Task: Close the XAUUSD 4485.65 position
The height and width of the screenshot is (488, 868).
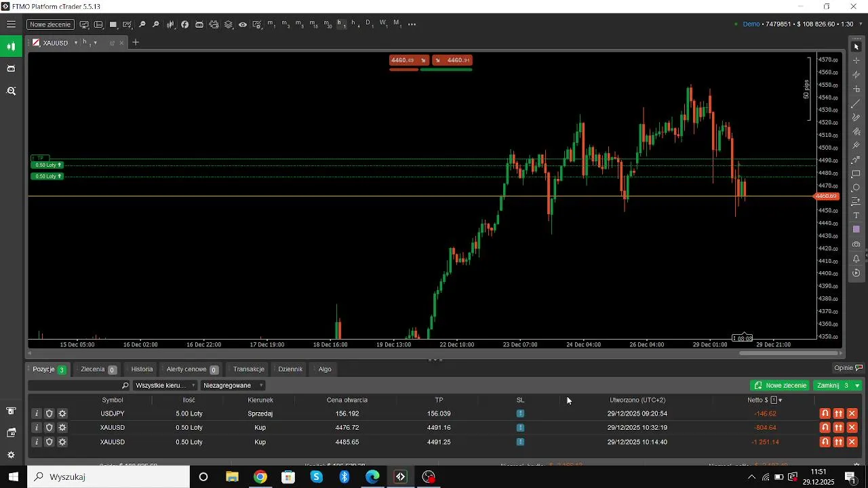Action: tap(852, 442)
